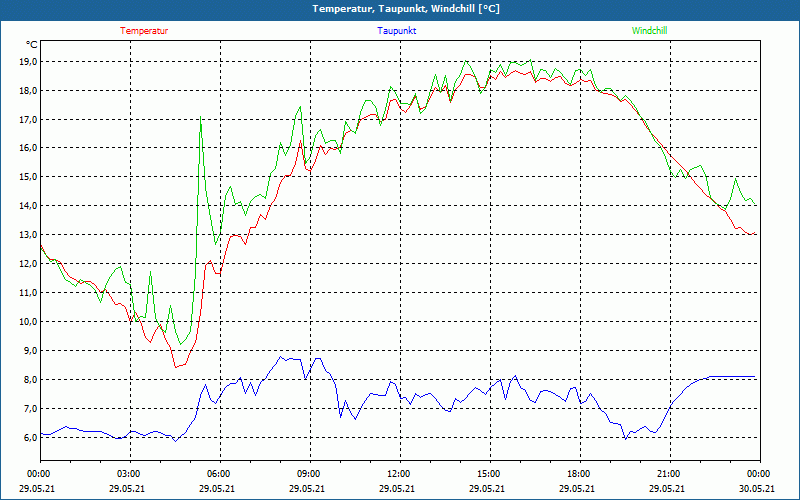Click the green Windchill legend label

[649, 31]
